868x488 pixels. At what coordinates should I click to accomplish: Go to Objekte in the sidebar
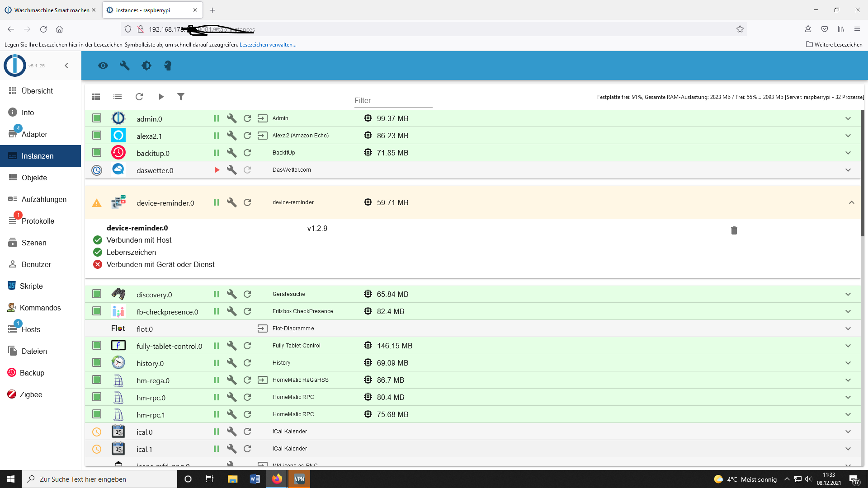tap(40, 178)
